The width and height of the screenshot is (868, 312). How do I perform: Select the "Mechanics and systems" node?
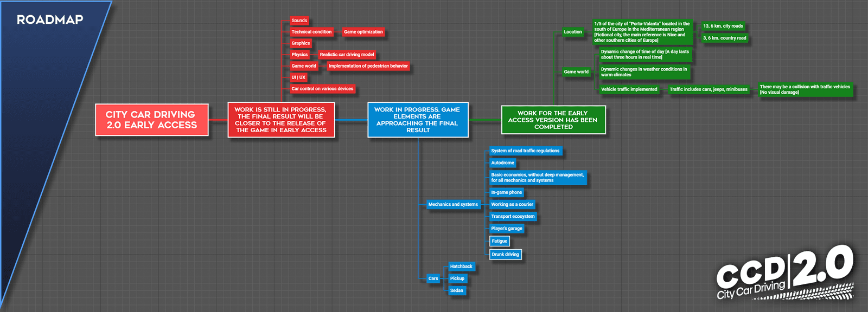453,205
